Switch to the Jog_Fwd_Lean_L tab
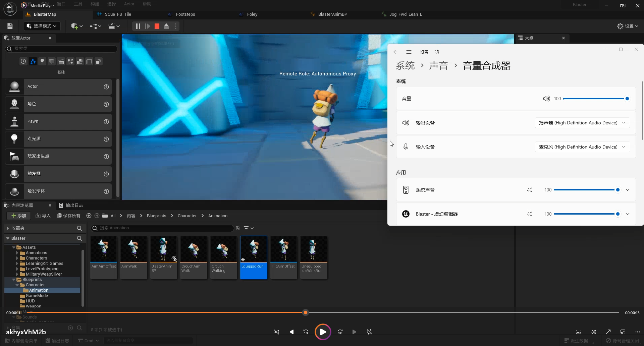Image resolution: width=644 pixels, height=346 pixels. click(x=406, y=14)
